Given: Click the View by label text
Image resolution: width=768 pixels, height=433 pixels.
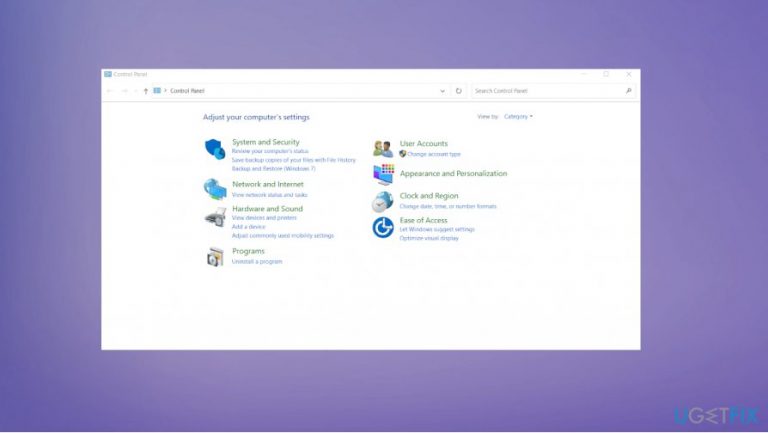Looking at the screenshot, I should tap(488, 117).
